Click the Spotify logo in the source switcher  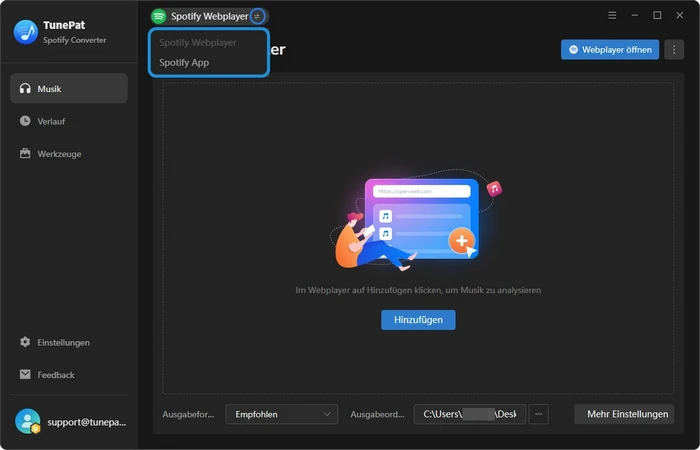(158, 17)
